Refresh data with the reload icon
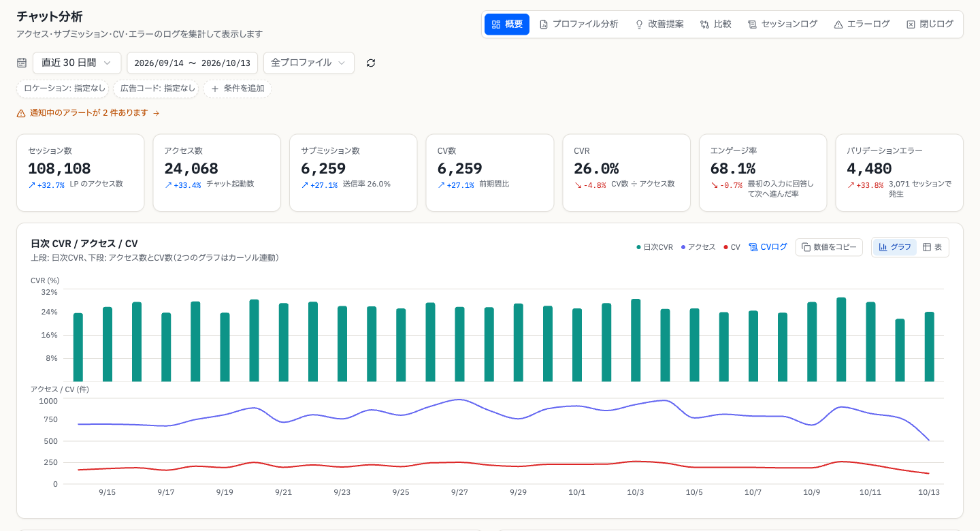The height and width of the screenshot is (531, 980). click(371, 63)
